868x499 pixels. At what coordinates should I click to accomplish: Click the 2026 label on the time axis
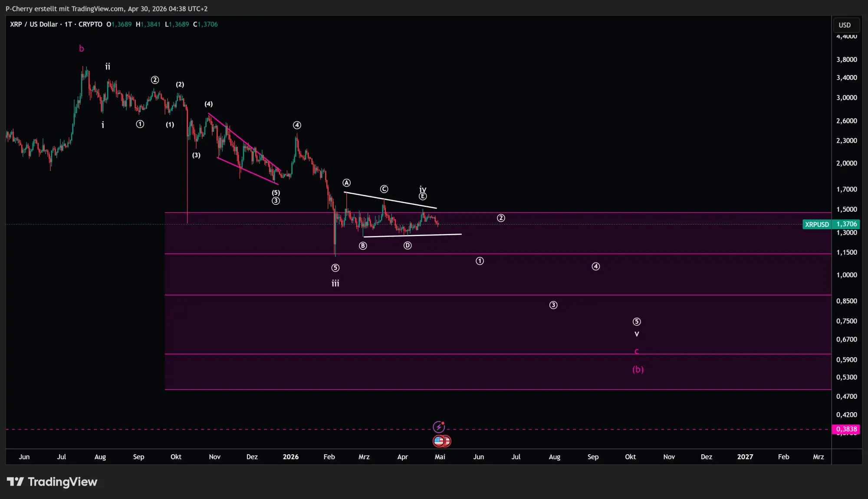291,457
